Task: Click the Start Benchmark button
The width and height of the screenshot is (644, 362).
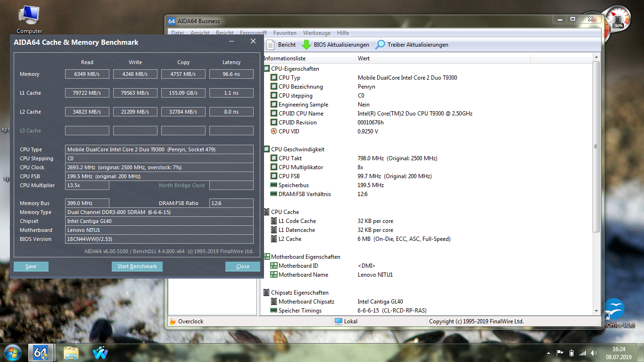Action: point(137,266)
